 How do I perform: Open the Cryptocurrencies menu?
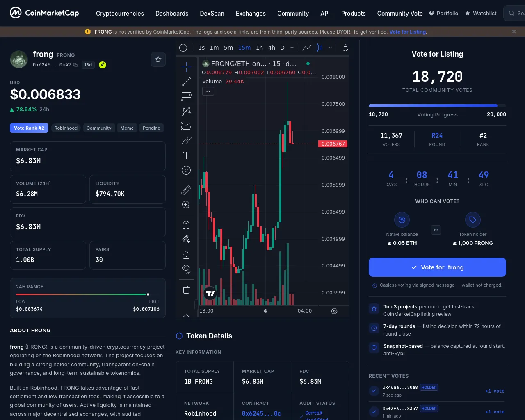(x=120, y=13)
